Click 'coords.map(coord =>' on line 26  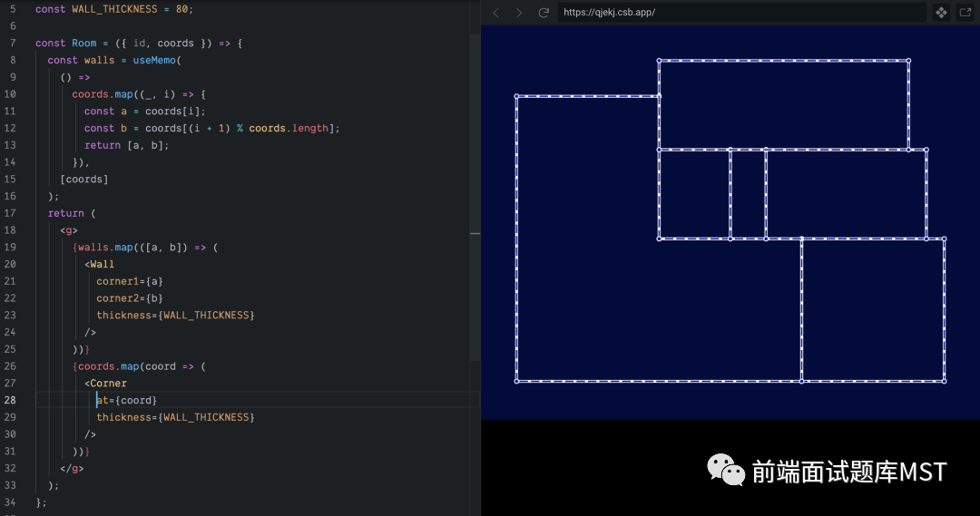135,366
